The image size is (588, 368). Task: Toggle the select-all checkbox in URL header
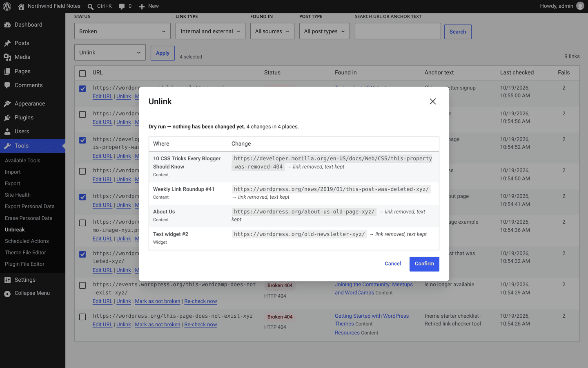pyautogui.click(x=82, y=74)
